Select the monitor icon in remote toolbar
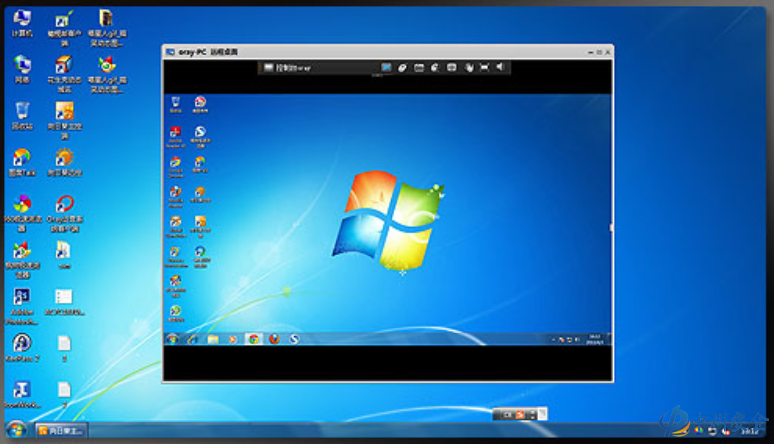 [386, 67]
